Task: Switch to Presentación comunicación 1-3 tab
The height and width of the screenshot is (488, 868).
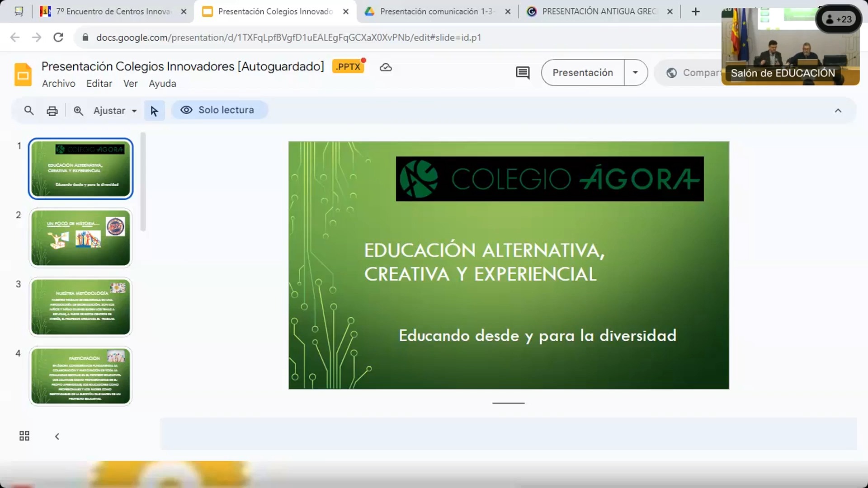Action: (437, 12)
